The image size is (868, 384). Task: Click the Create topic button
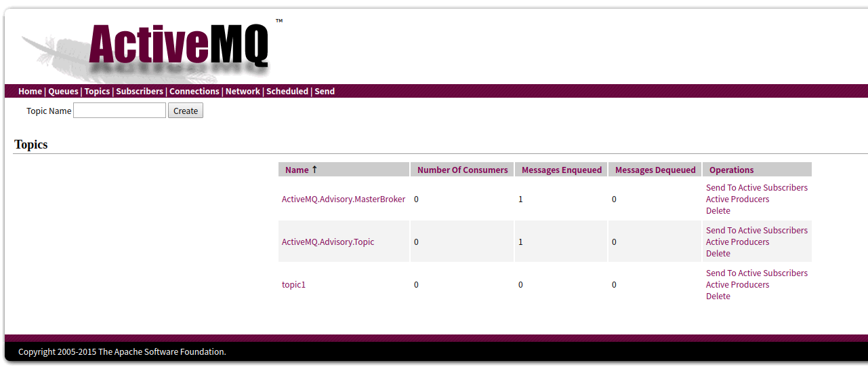click(x=186, y=111)
